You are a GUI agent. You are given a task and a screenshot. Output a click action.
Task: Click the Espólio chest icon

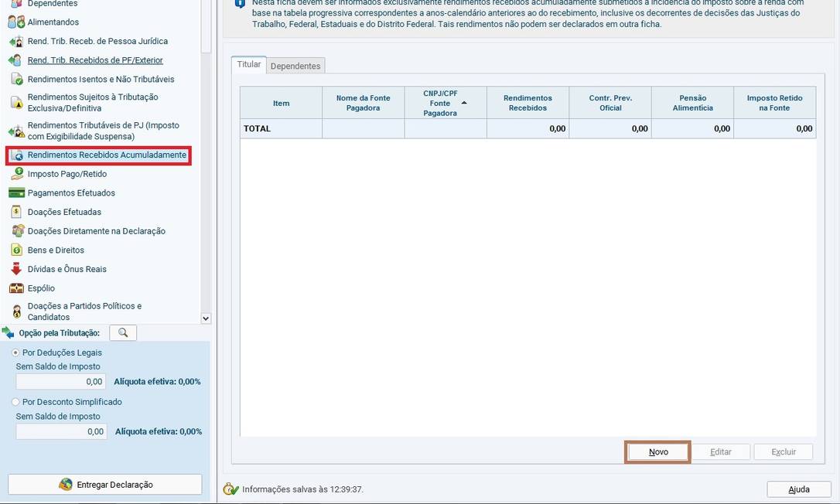16,288
